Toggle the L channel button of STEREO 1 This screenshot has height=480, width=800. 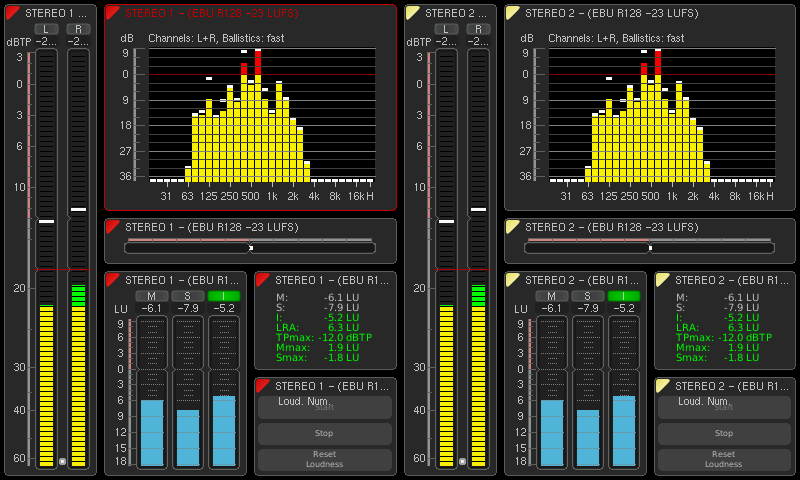pyautogui.click(x=46, y=29)
